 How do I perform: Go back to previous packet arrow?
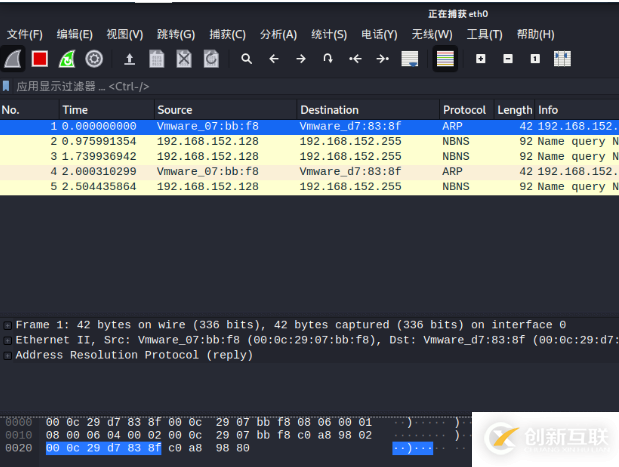(274, 59)
